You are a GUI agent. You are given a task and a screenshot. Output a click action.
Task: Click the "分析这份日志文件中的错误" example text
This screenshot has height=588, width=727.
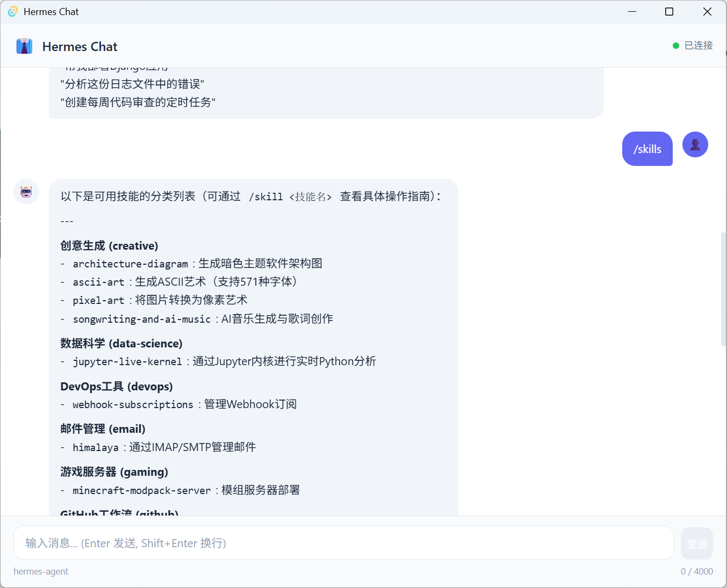(132, 84)
